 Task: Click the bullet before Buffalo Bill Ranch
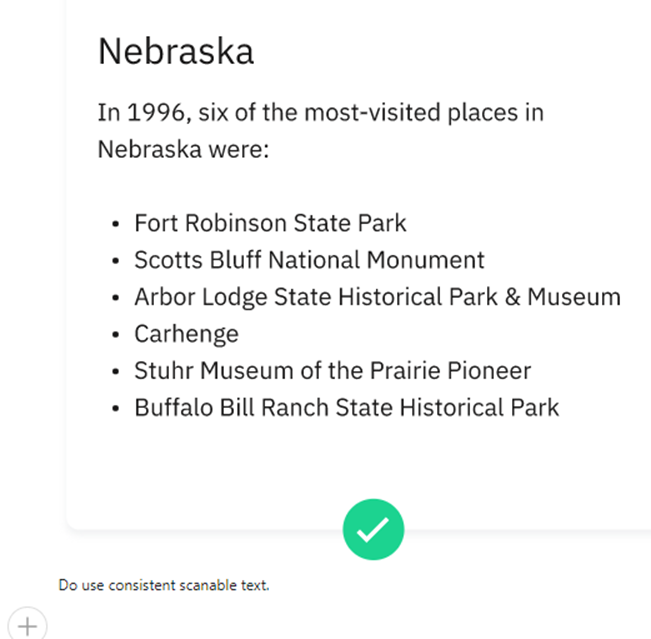117,409
